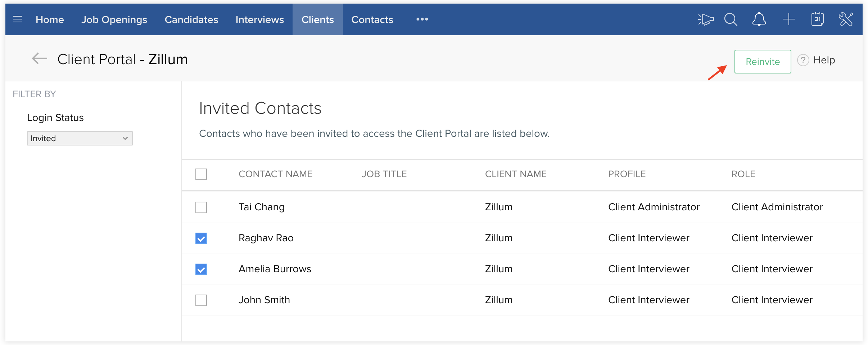Click the announcements megaphone icon
The width and height of the screenshot is (868, 345).
point(706,19)
